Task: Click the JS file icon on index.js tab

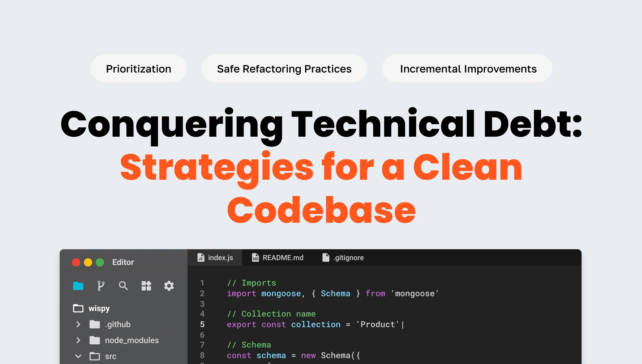Action: point(201,258)
